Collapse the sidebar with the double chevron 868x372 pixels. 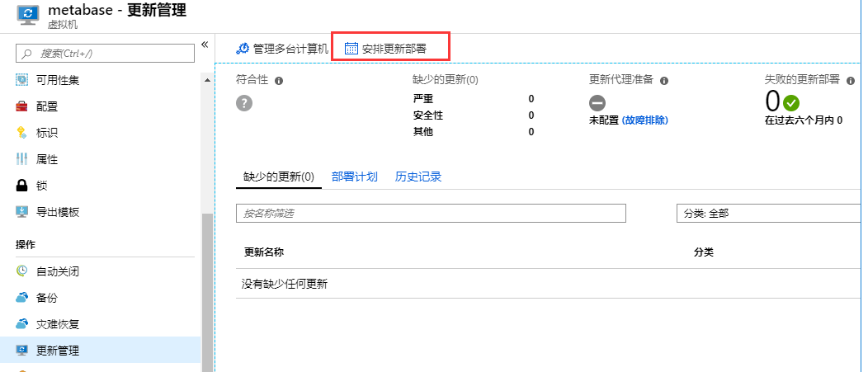(205, 45)
